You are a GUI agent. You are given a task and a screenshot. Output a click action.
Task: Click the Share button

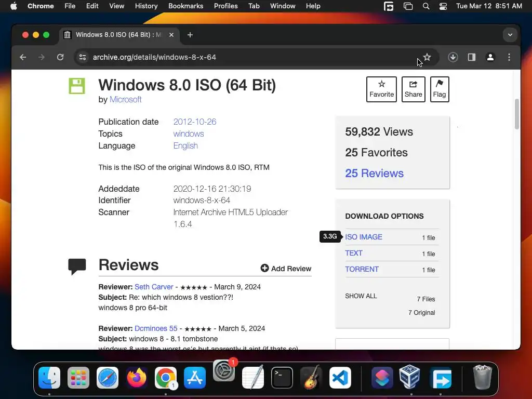tap(413, 89)
